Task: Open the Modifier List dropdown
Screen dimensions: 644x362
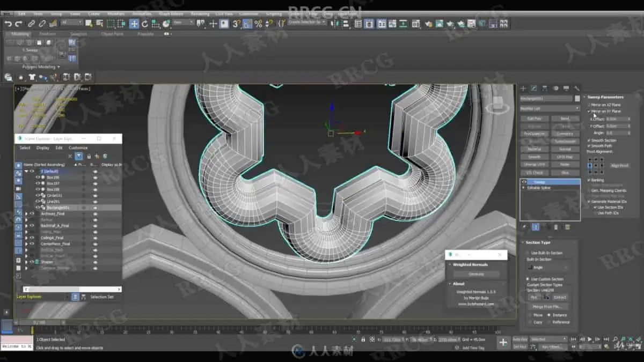Action: tap(550, 108)
